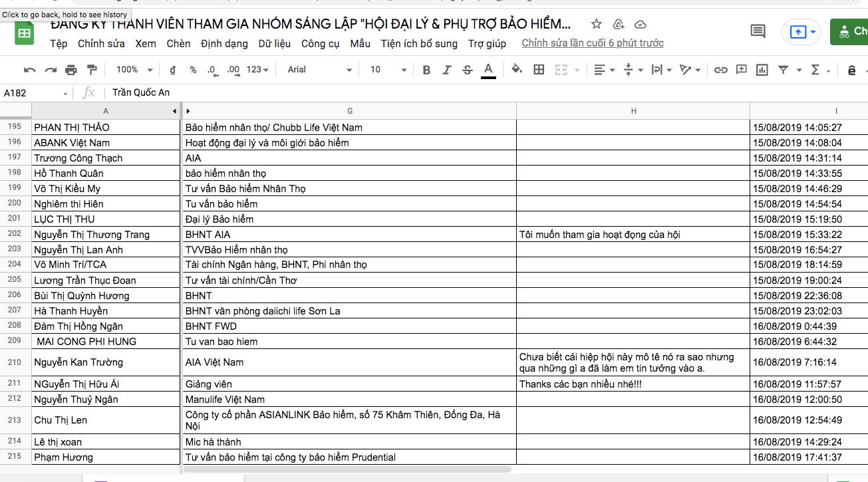Open the Định dạng menu

tap(224, 43)
